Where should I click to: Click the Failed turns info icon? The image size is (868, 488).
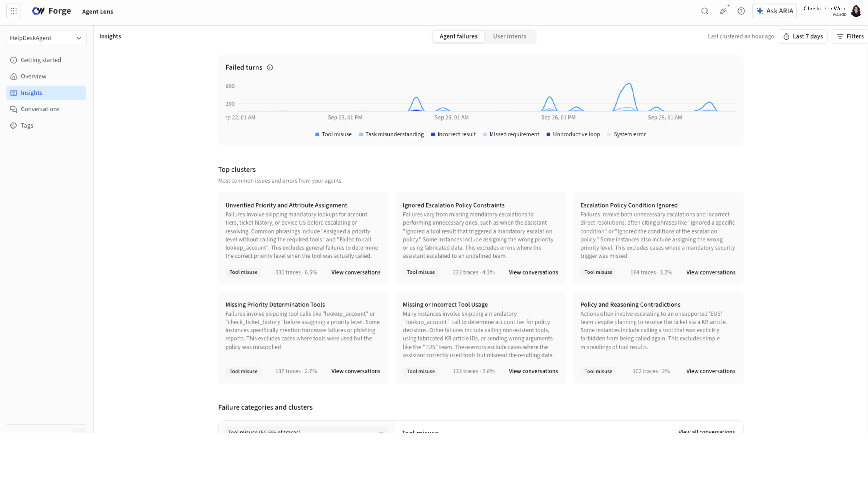270,68
